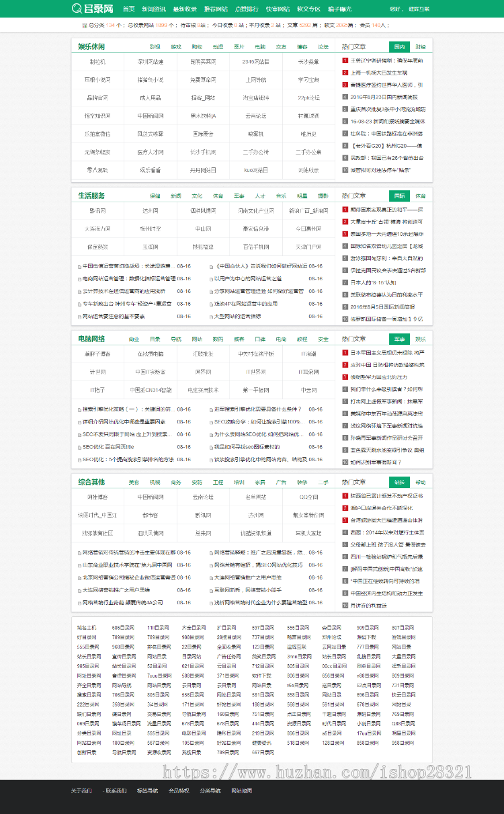Viewport: 504px width, 814px height.
Task: Switch to the 体育 articles tab
Action: tap(420, 196)
